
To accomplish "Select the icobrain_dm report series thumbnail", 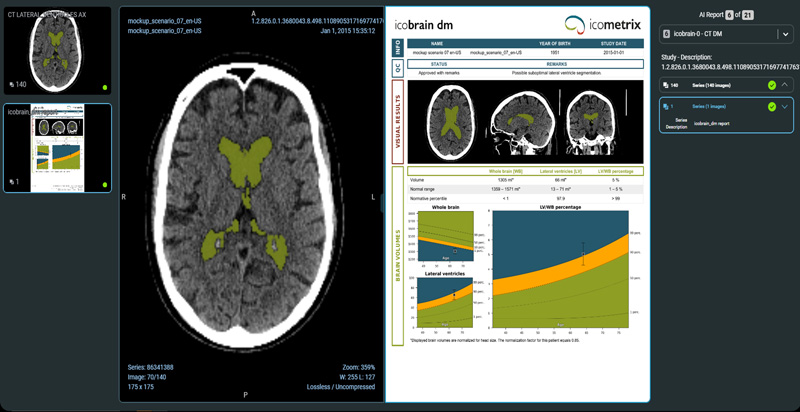I will point(57,148).
